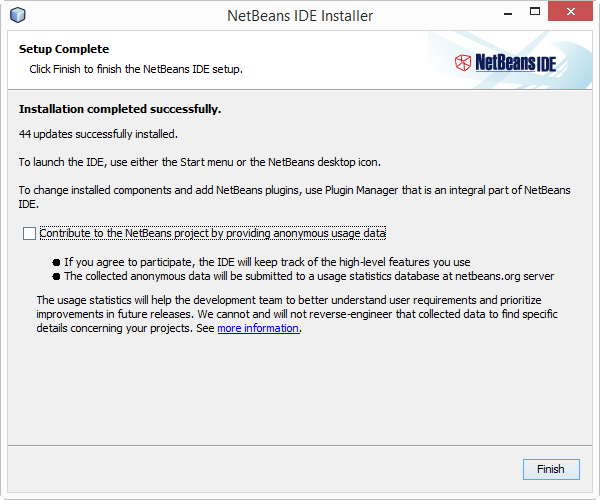Click the '44 updates successfully installed' text

point(98,134)
